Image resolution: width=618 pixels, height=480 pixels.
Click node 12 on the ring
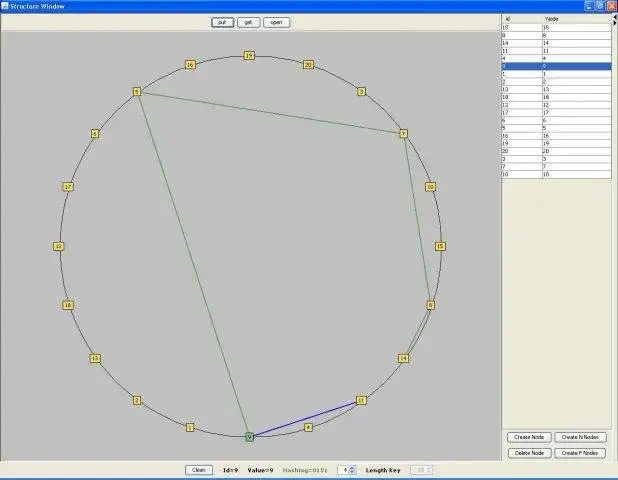59,246
